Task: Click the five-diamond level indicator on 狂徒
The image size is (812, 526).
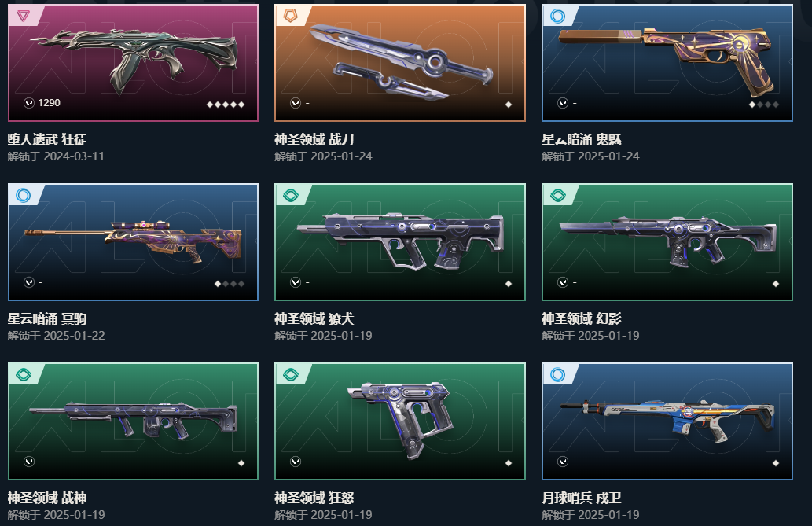Action: click(226, 104)
